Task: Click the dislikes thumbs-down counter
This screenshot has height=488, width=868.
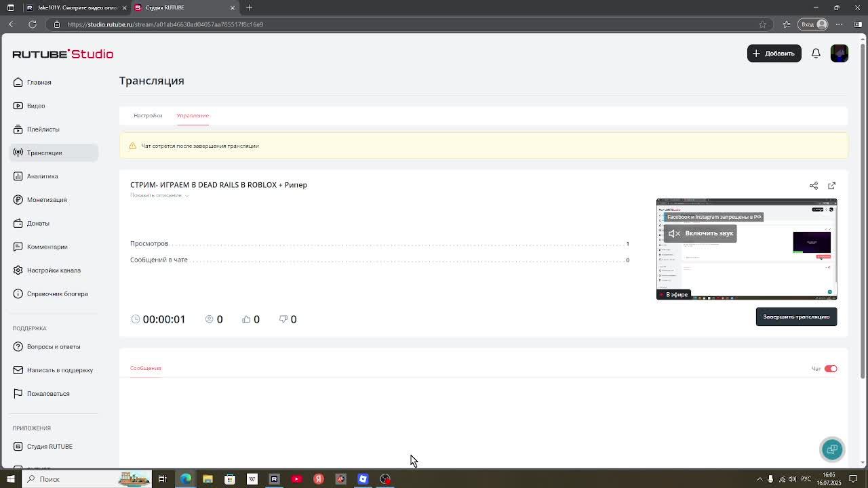Action: (288, 319)
